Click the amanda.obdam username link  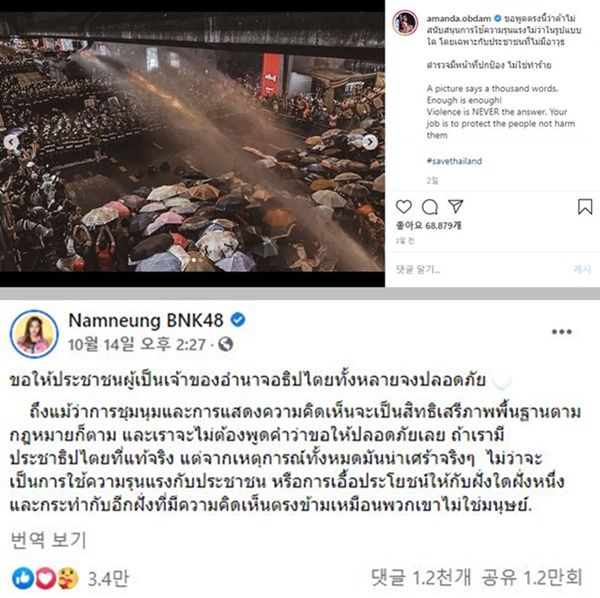(x=458, y=18)
